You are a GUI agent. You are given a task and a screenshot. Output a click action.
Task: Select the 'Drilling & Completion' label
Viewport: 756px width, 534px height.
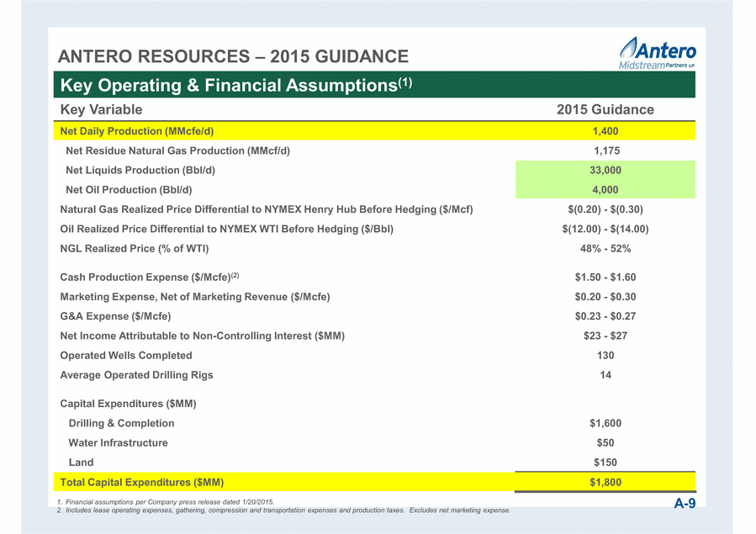tap(121, 423)
